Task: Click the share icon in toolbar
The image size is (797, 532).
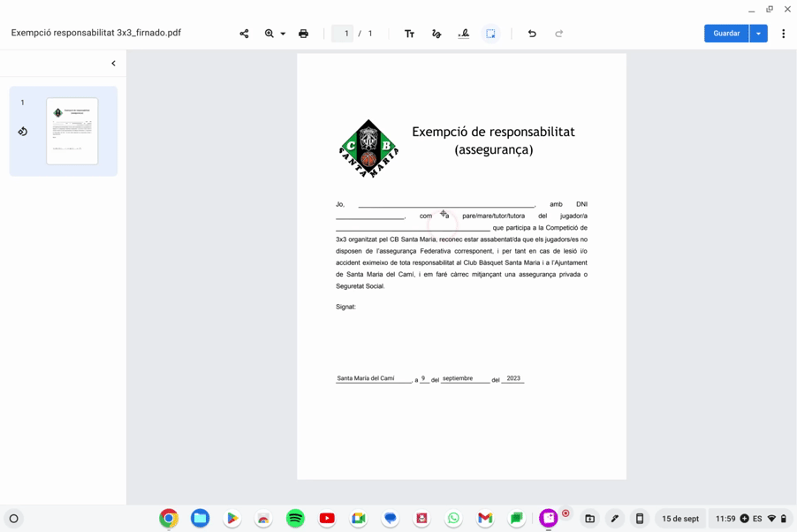Action: click(244, 34)
